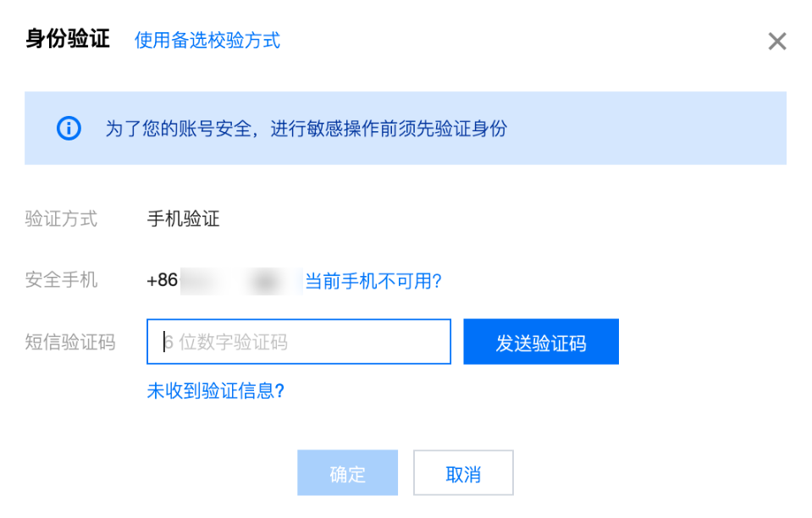The height and width of the screenshot is (518, 812).
Task: Click the 短信验证码 field label
Action: pyautogui.click(x=70, y=342)
